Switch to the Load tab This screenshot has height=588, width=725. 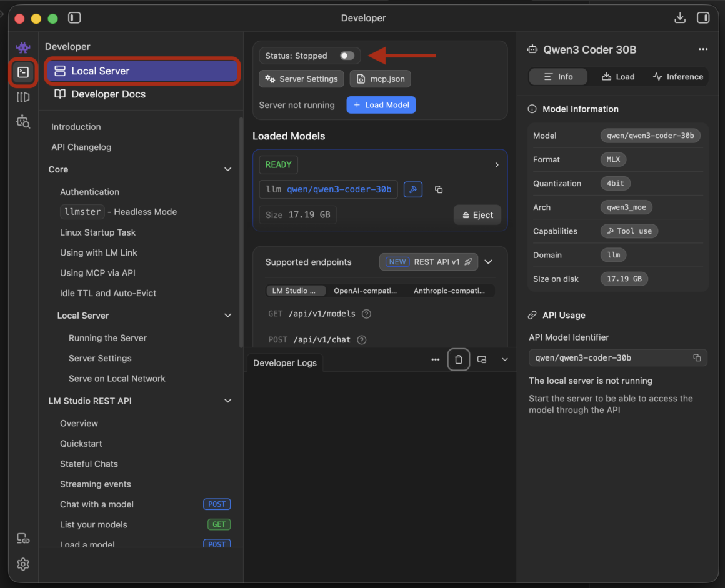click(618, 77)
